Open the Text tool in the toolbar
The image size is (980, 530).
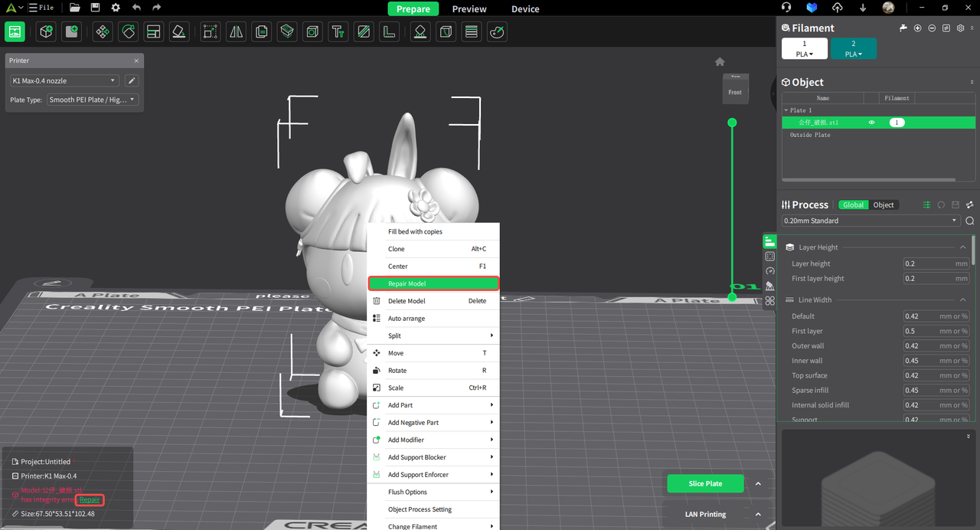tap(338, 32)
